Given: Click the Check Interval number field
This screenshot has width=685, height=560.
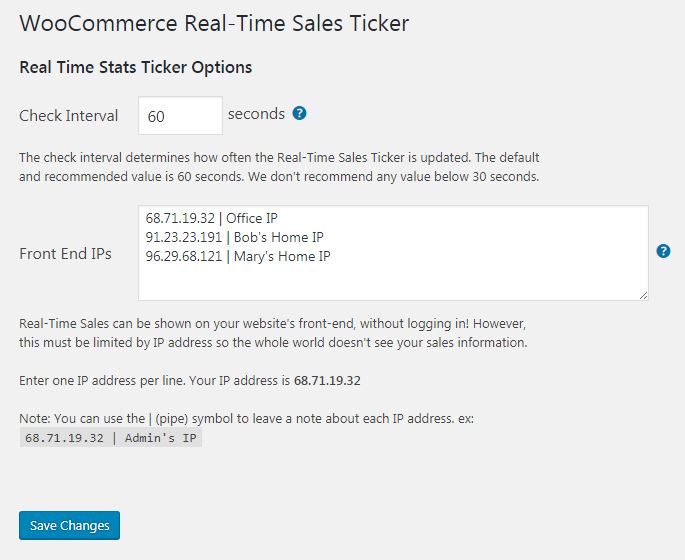Looking at the screenshot, I should 180,116.
